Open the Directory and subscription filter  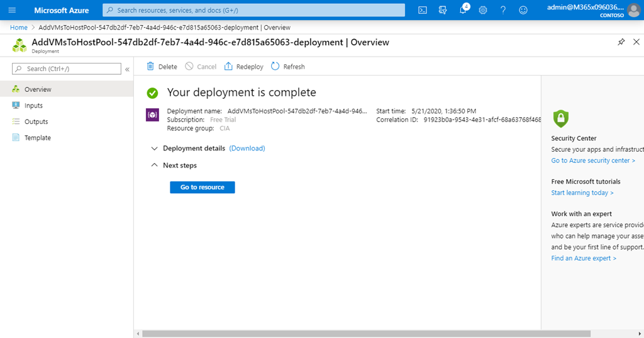pos(443,10)
